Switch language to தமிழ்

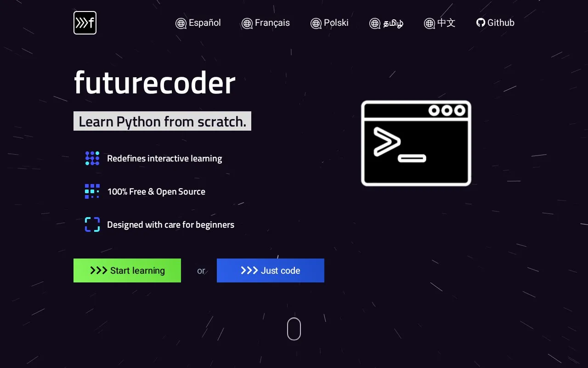tap(387, 23)
